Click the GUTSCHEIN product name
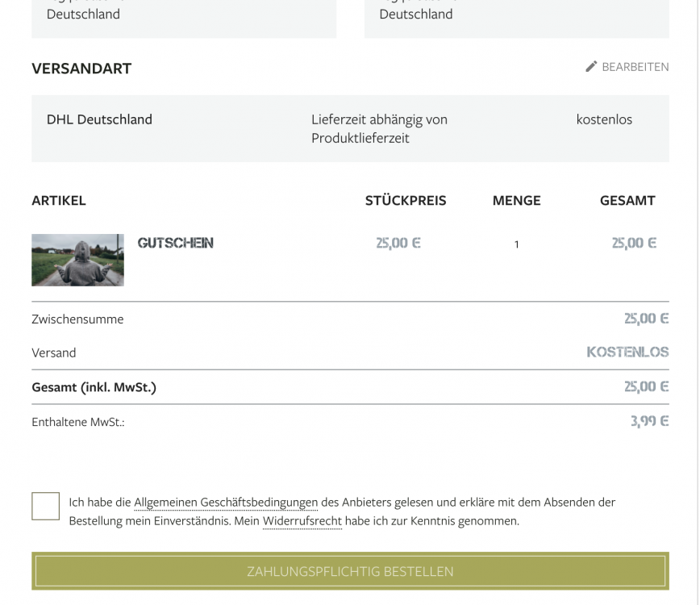The image size is (700, 605). (174, 242)
